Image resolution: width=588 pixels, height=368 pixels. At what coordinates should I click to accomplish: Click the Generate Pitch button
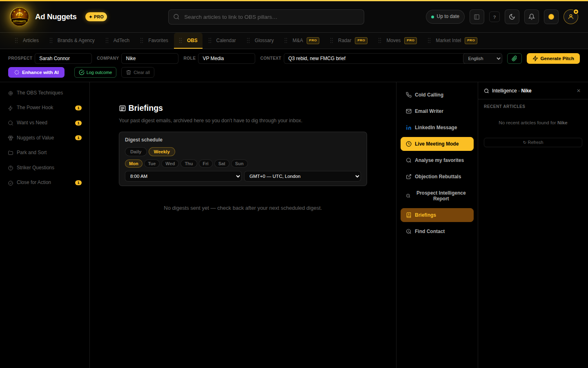point(553,58)
